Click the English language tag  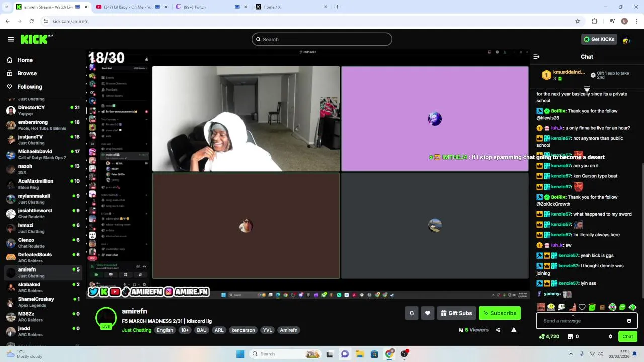click(x=165, y=330)
